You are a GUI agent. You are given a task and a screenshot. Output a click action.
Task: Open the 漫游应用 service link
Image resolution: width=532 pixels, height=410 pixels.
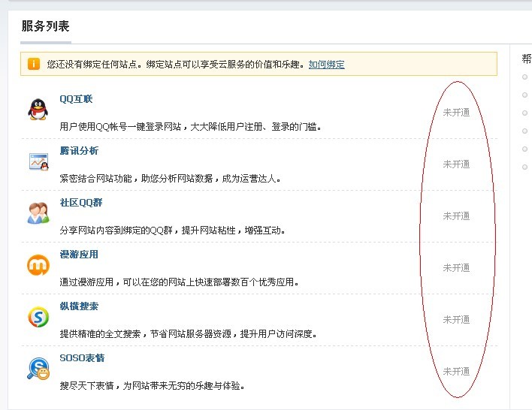[79, 255]
